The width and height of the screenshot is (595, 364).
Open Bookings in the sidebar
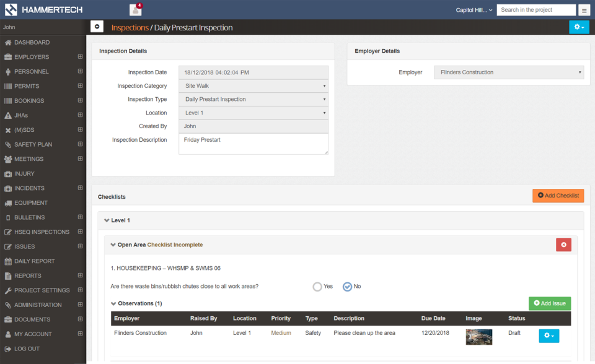click(x=29, y=101)
